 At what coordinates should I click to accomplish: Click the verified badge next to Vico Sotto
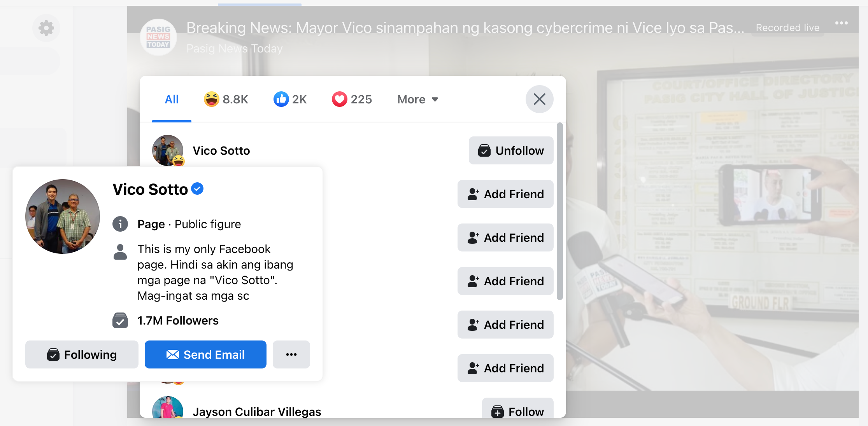coord(198,189)
